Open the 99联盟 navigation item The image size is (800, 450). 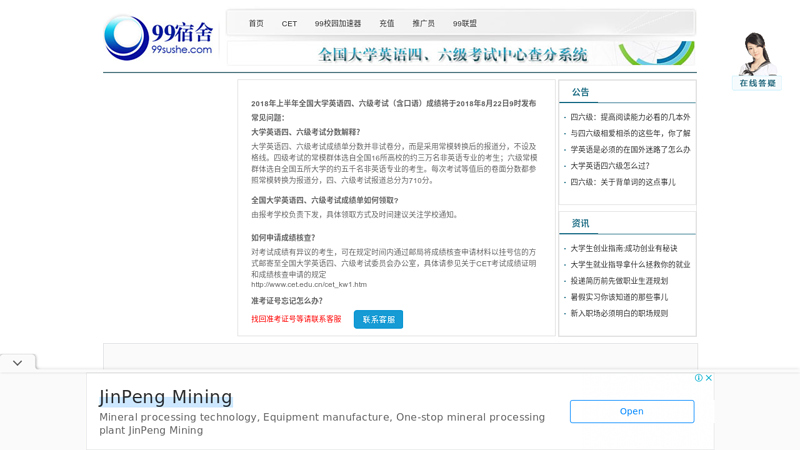pos(465,23)
